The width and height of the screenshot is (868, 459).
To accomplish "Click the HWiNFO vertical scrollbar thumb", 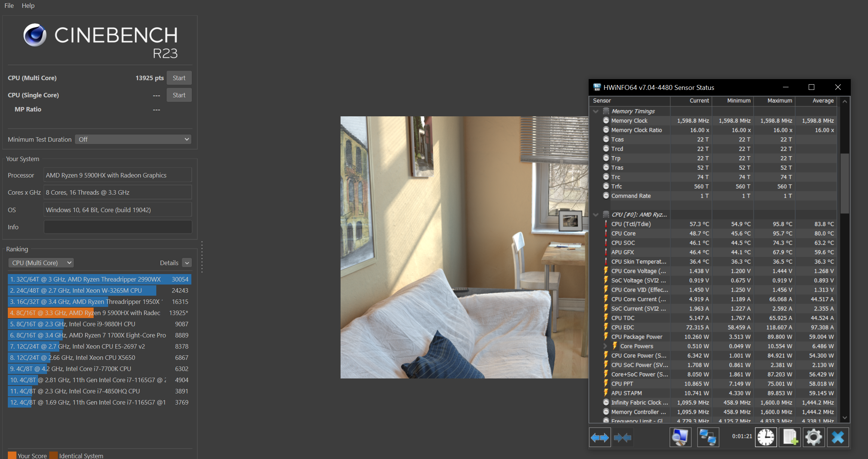I will pyautogui.click(x=845, y=183).
